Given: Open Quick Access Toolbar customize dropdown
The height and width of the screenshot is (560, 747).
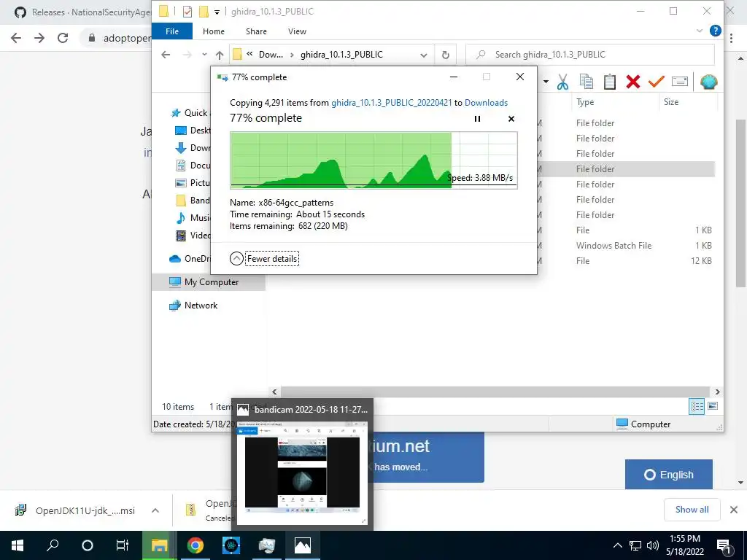Looking at the screenshot, I should [x=217, y=12].
